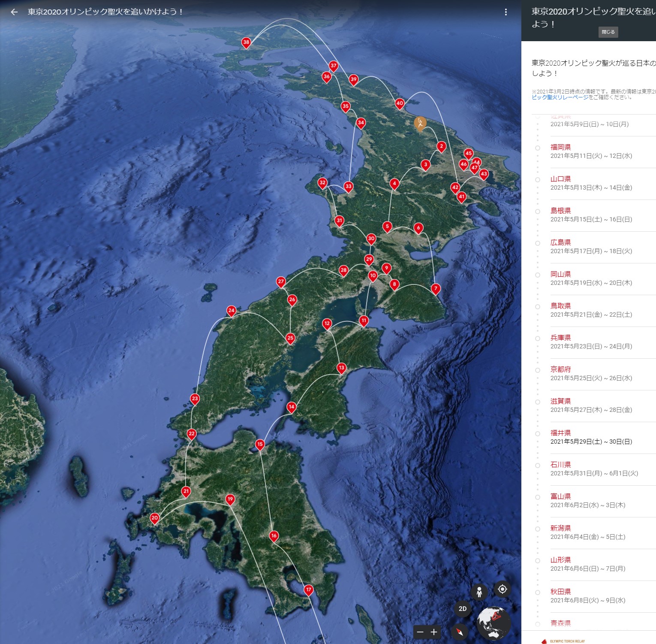Image resolution: width=656 pixels, height=644 pixels.
Task: Select map pin 25
Action: coord(290,339)
